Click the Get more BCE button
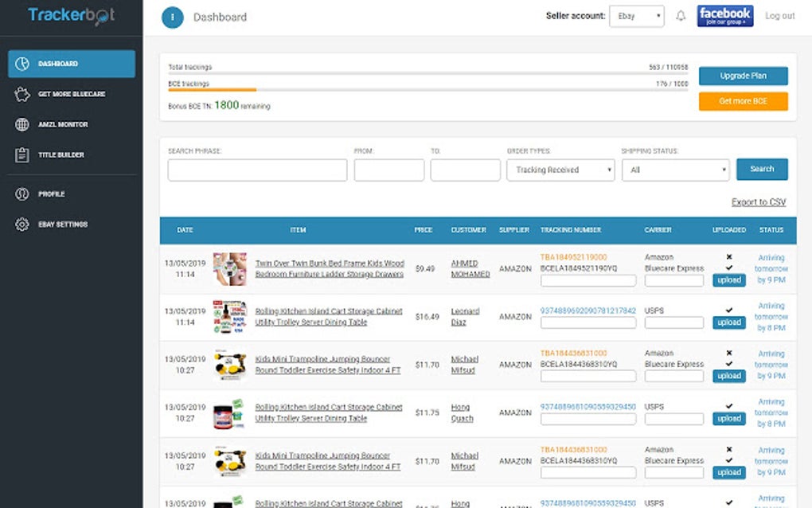This screenshot has width=812, height=508. coord(743,101)
